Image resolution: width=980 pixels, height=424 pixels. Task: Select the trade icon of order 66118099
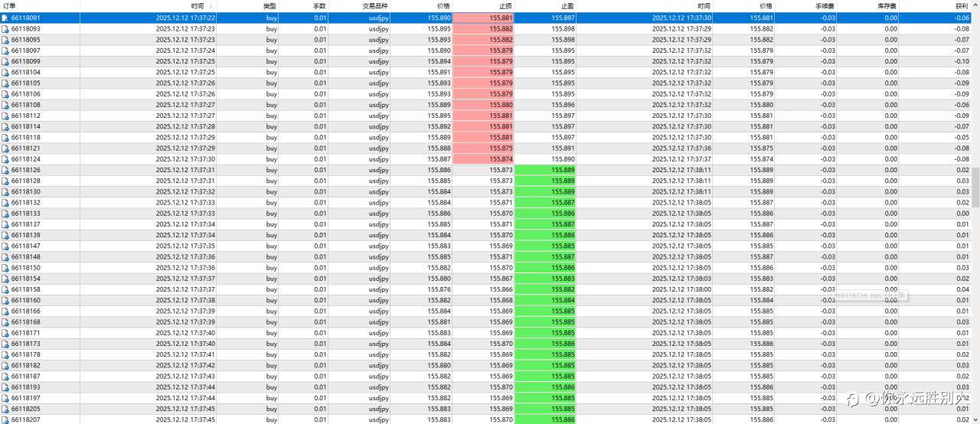click(x=5, y=61)
